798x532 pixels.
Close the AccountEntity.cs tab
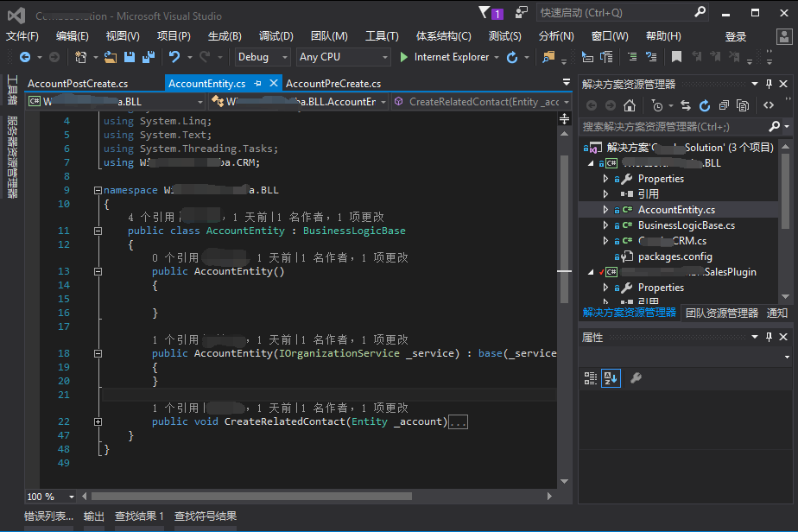[x=274, y=83]
